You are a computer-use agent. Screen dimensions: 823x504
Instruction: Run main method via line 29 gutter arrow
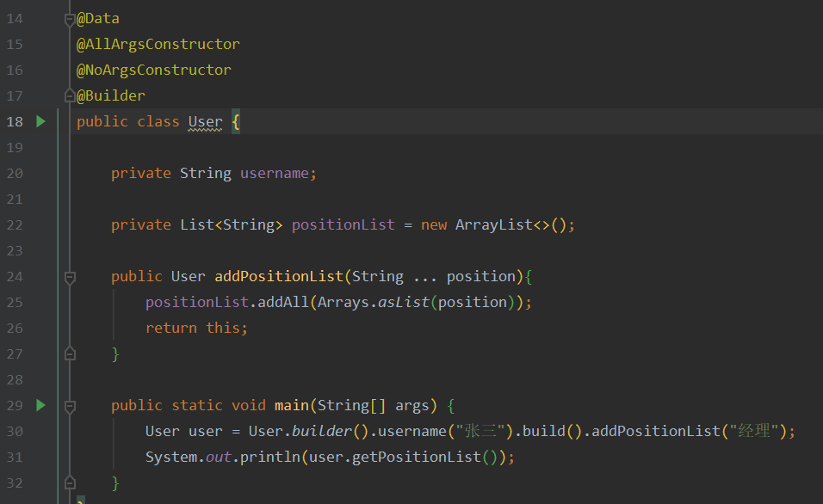(x=41, y=405)
